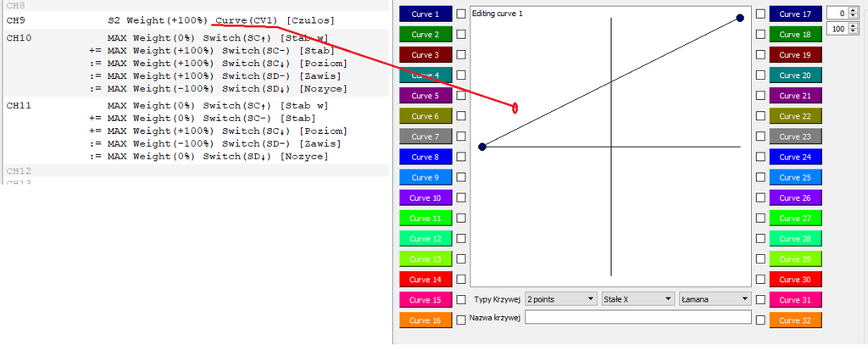The height and width of the screenshot is (350, 868).
Task: Toggle the checkbox beside Curve 17
Action: 760,14
